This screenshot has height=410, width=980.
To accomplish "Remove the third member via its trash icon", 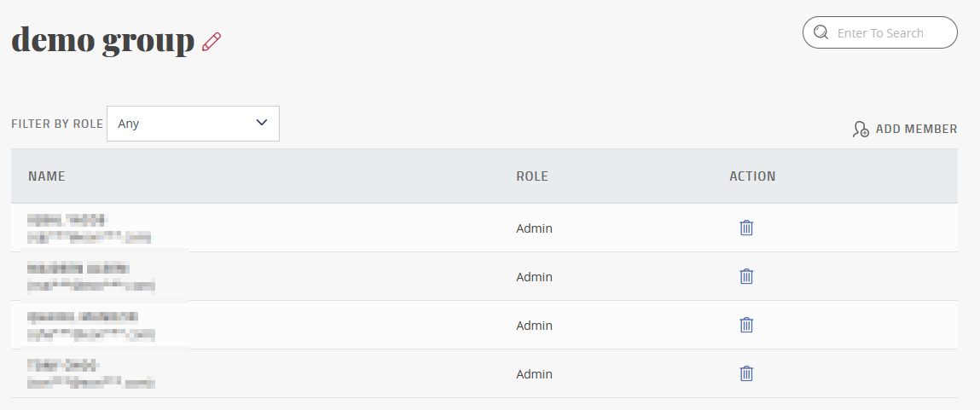I will (746, 325).
